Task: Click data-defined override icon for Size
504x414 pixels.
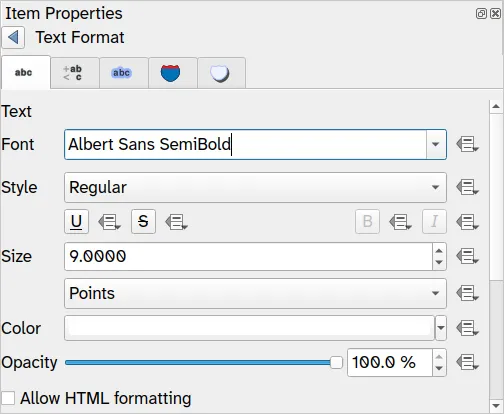Action: [x=467, y=257]
